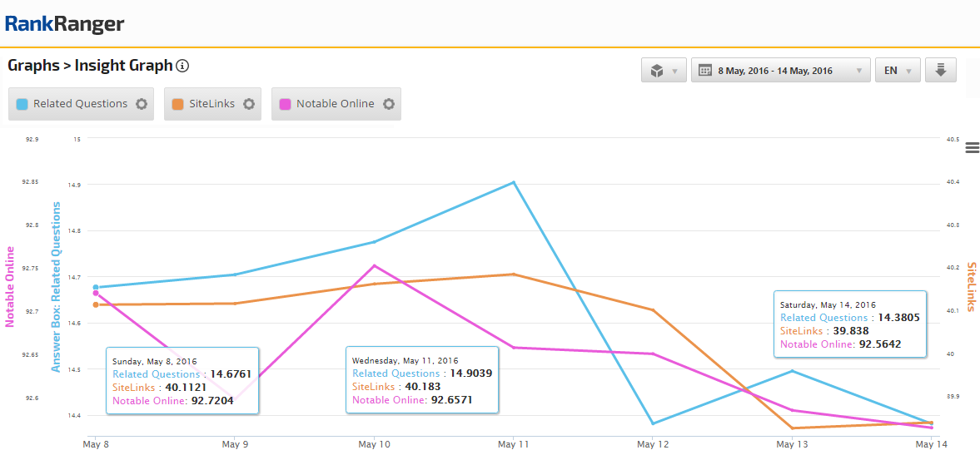Click the calendar icon in date picker
Screen dimensions: 980x455
(704, 71)
